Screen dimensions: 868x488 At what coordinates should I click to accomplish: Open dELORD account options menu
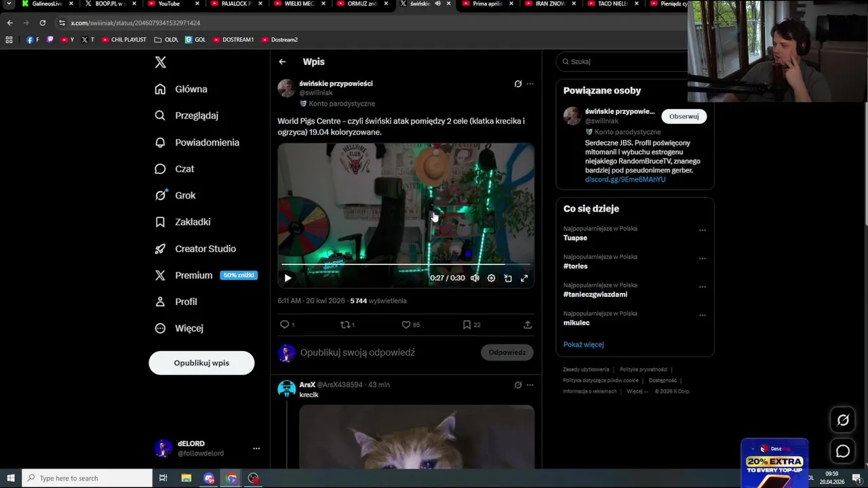click(x=256, y=449)
